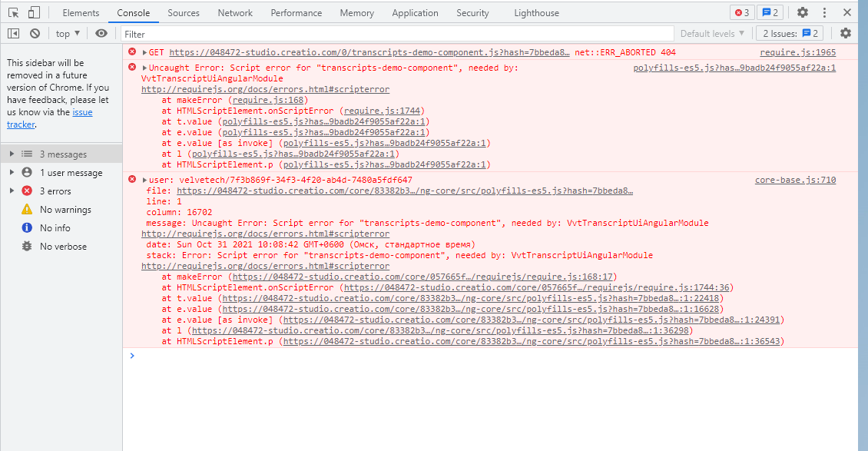Select the No verbose filter row
The width and height of the screenshot is (868, 451).
pos(61,247)
